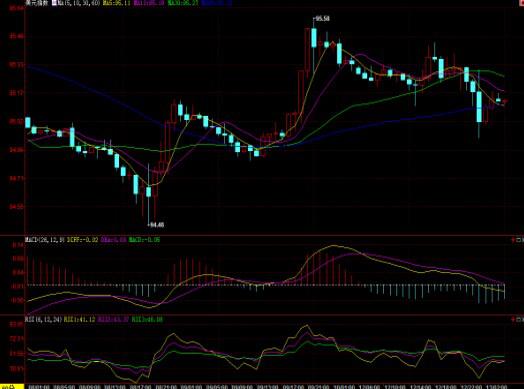Select the purple MA10 value label
Screen dimensions: 524x389
click(x=149, y=3)
